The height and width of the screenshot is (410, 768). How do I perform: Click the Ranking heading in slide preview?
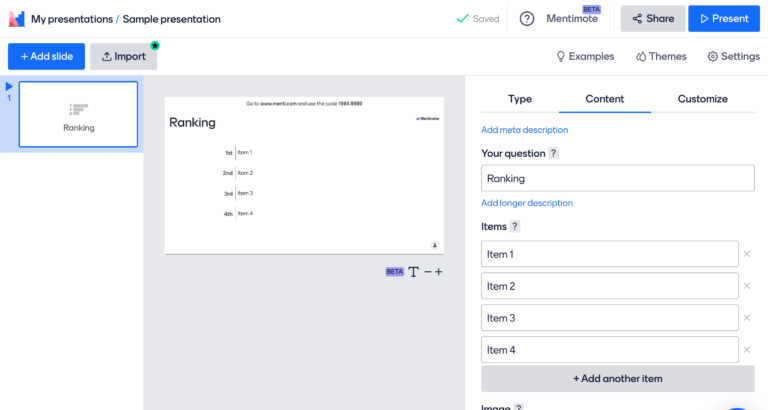(192, 122)
